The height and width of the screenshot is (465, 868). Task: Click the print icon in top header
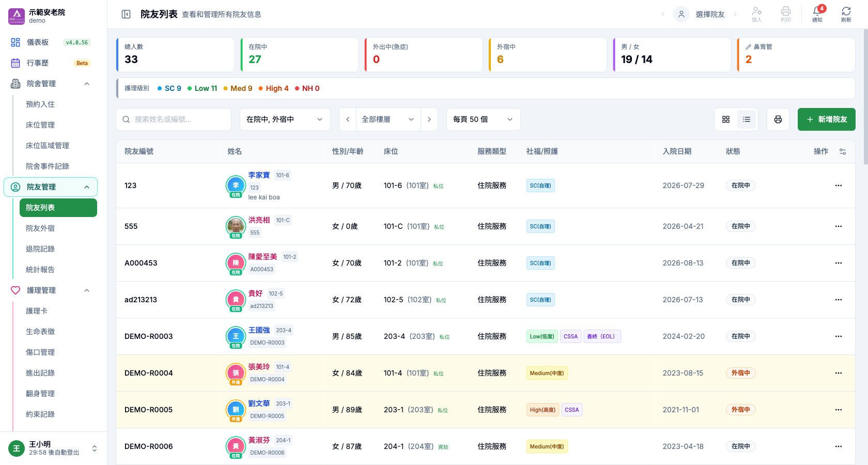(x=786, y=14)
